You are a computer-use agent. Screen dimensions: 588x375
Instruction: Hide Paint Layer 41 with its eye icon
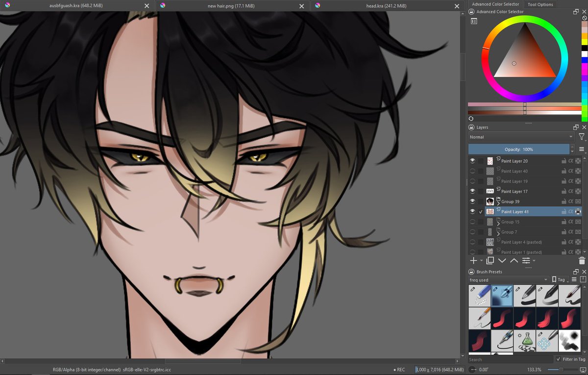click(472, 212)
